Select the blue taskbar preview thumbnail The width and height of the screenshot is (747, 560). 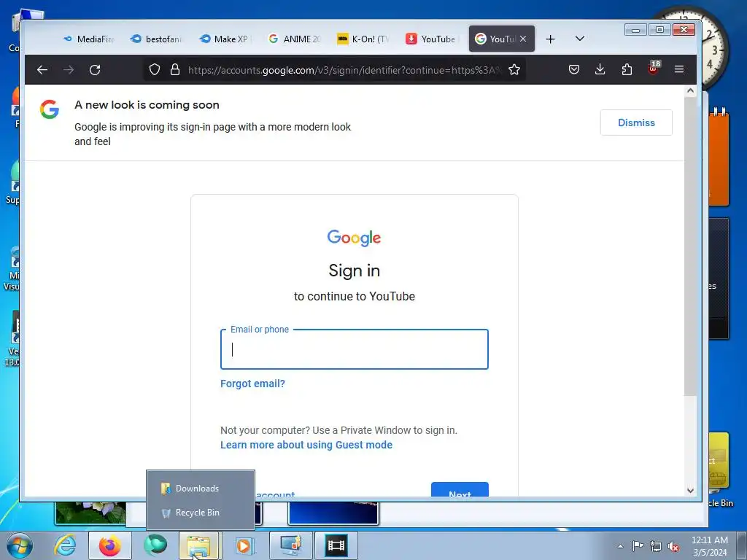[x=333, y=513]
